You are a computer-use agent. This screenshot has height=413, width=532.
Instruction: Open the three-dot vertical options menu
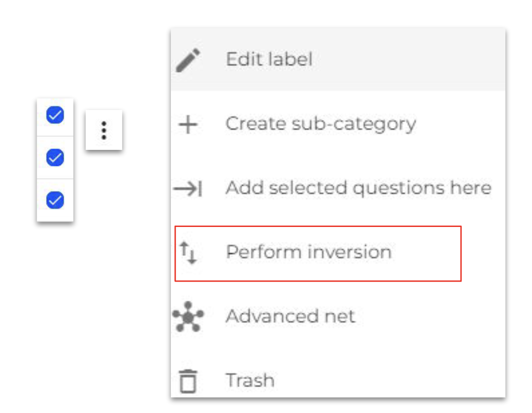point(104,130)
